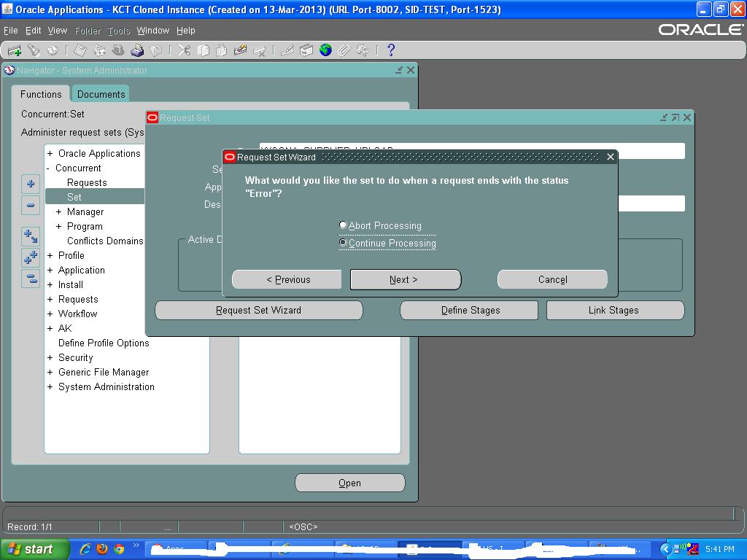
Task: Click the Save diskette toolbar icon
Action: pyautogui.click(x=80, y=50)
